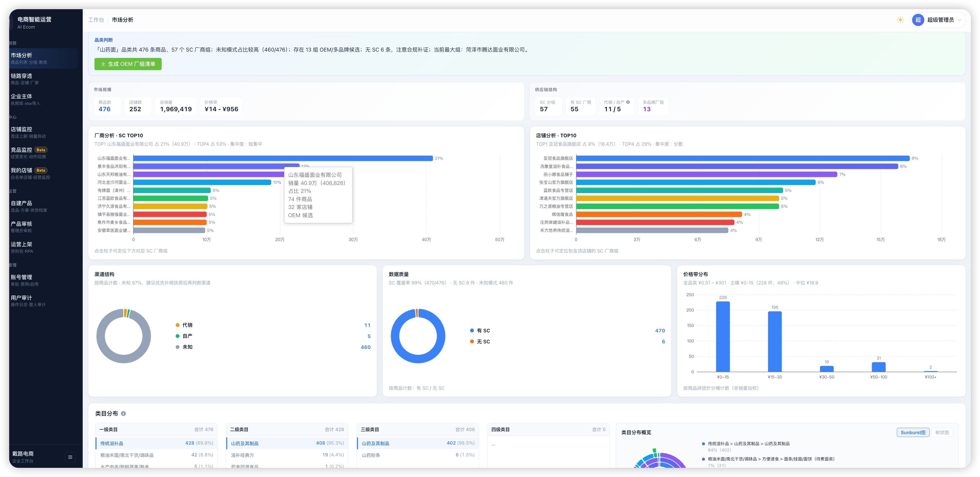
Task: Toggle the light theme sun icon
Action: pos(900,20)
